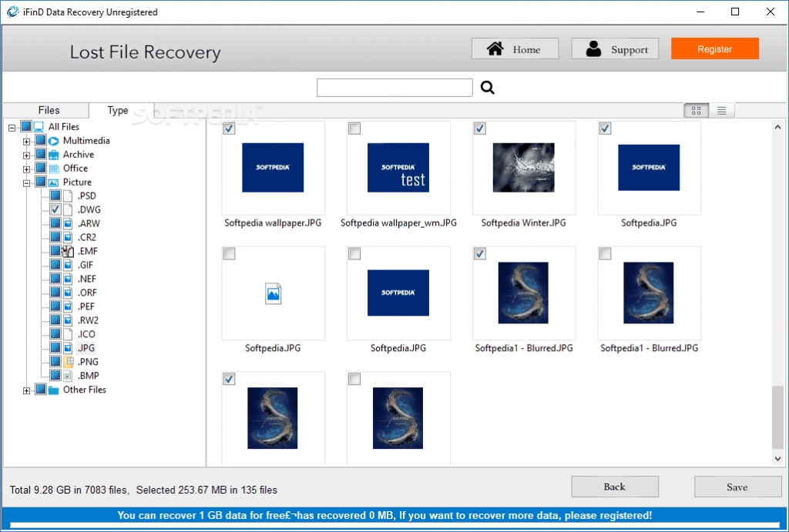Open the Softpedia1 - Blurred.JPG thumbnail
Image resolution: width=789 pixels, height=532 pixels.
click(523, 293)
